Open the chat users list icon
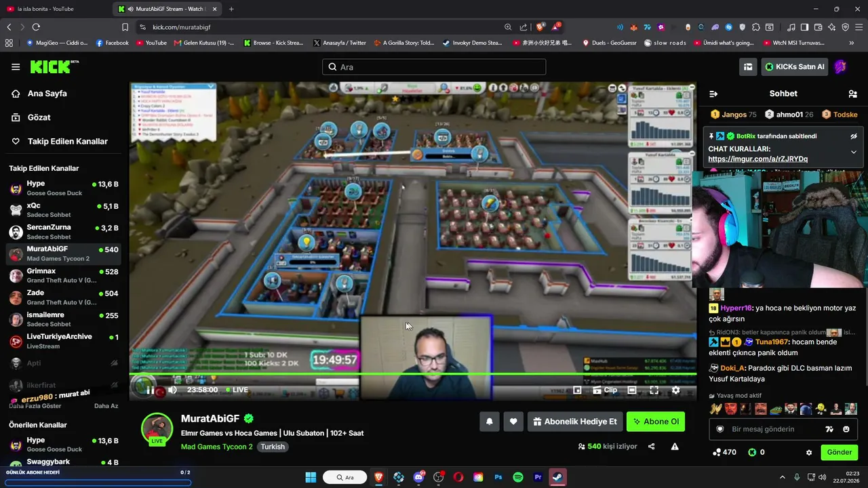The width and height of the screenshot is (868, 488). pos(852,94)
